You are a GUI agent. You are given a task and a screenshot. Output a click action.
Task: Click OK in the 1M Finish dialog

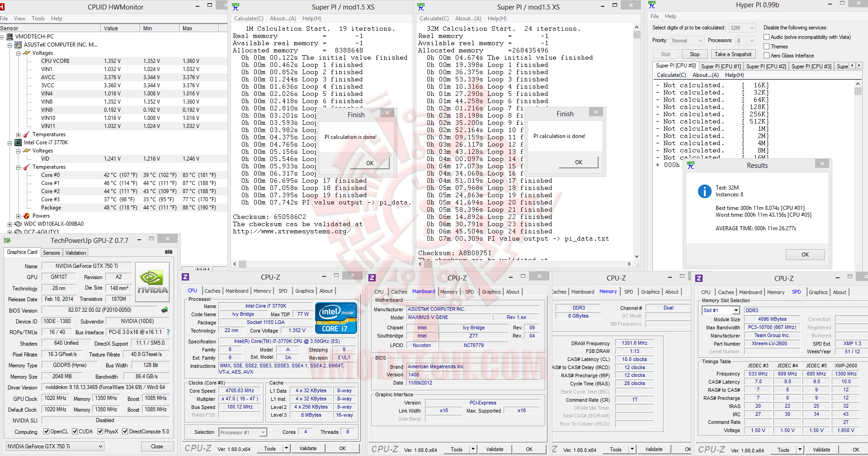[370, 163]
